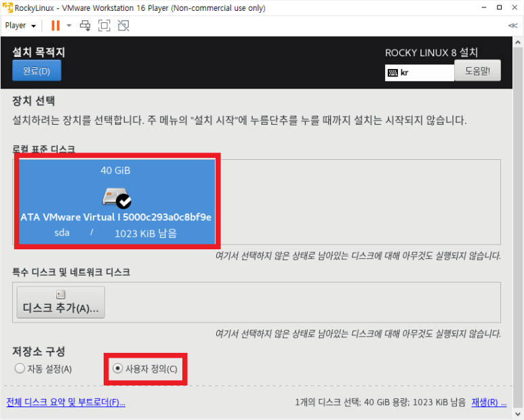Pause the virtual machine
The width and height of the screenshot is (524, 420).
pyautogui.click(x=56, y=26)
